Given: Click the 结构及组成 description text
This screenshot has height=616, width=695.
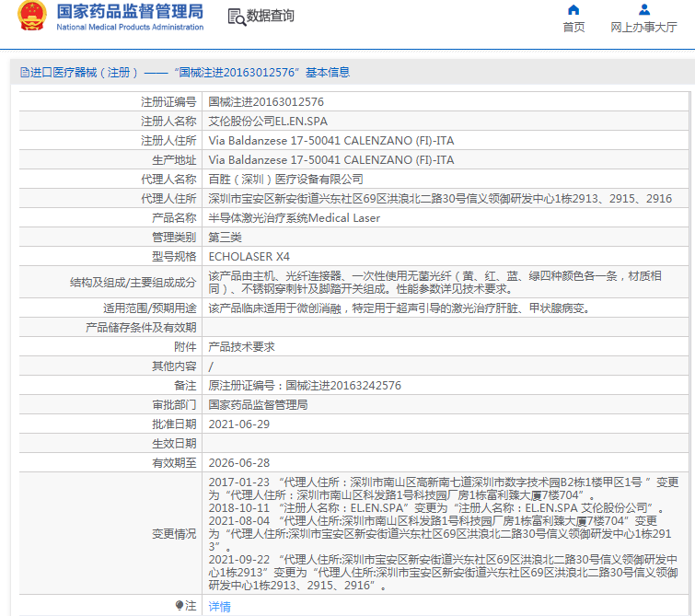Looking at the screenshot, I should pyautogui.click(x=434, y=283).
